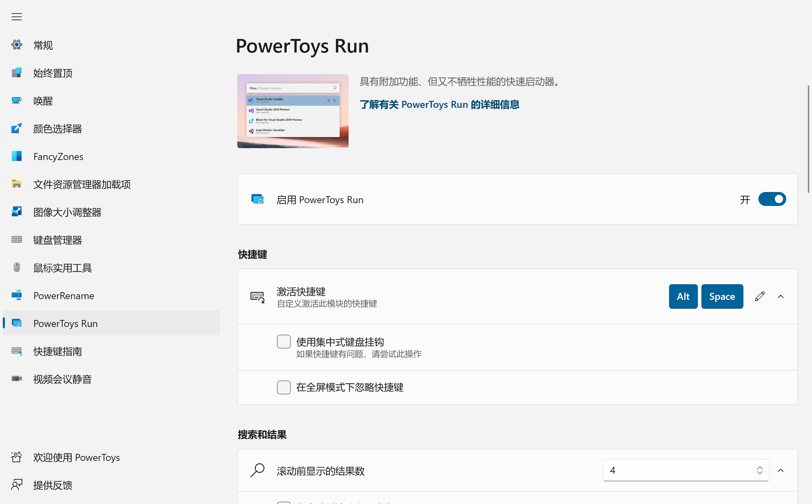Image resolution: width=812 pixels, height=504 pixels.
Task: Open 文件资源管理器加载项 in the sidebar
Action: point(82,184)
